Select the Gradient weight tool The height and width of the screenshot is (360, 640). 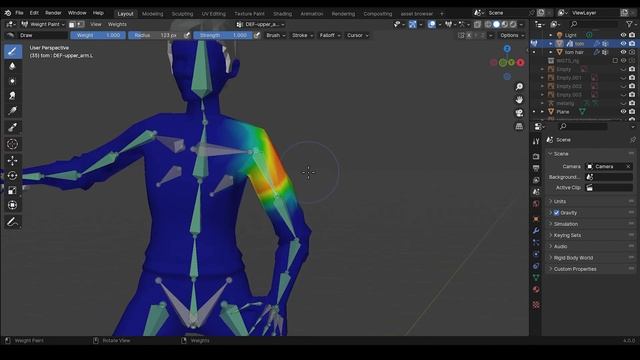coord(12,111)
